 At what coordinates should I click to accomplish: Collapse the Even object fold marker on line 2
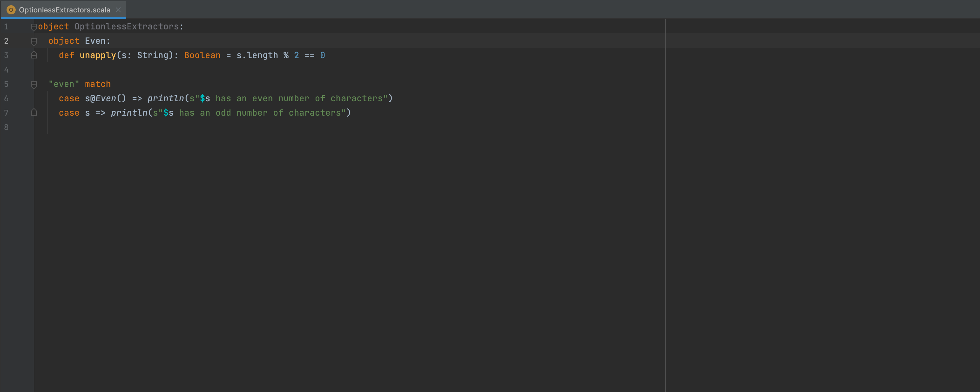pyautogui.click(x=34, y=41)
